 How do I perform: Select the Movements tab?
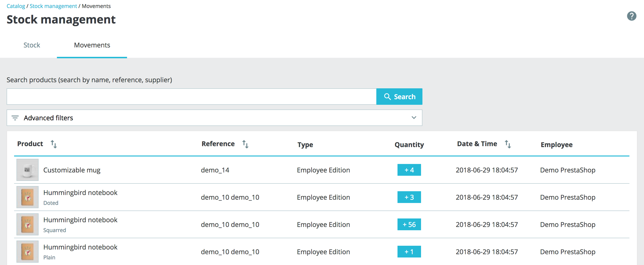coord(92,45)
